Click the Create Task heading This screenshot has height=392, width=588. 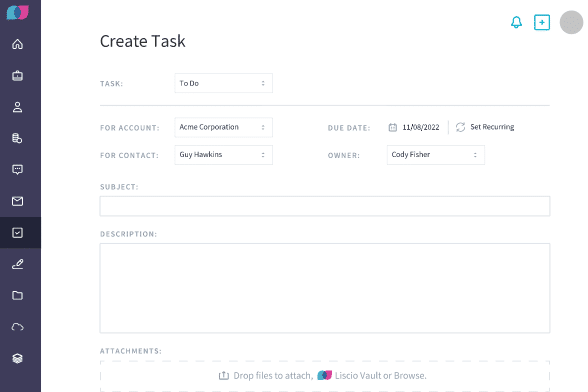tap(142, 41)
